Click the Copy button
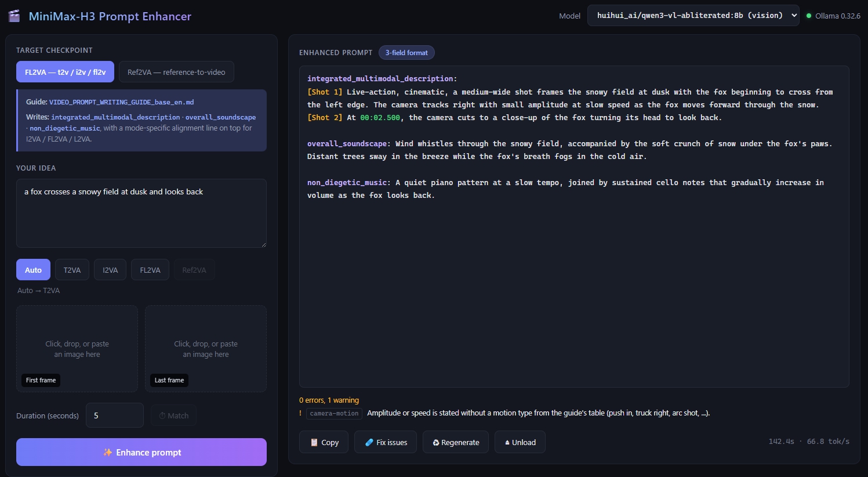Image resolution: width=868 pixels, height=477 pixels. coord(324,442)
